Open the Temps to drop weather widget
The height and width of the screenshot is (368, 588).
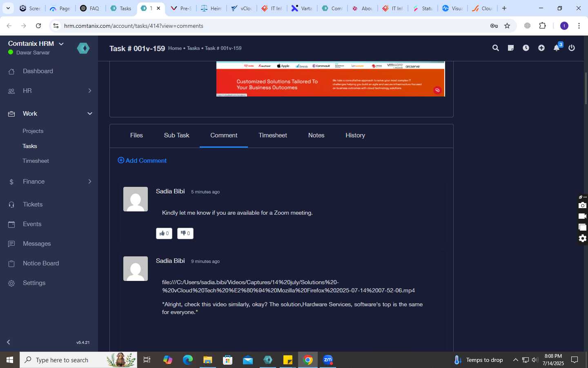point(479,360)
